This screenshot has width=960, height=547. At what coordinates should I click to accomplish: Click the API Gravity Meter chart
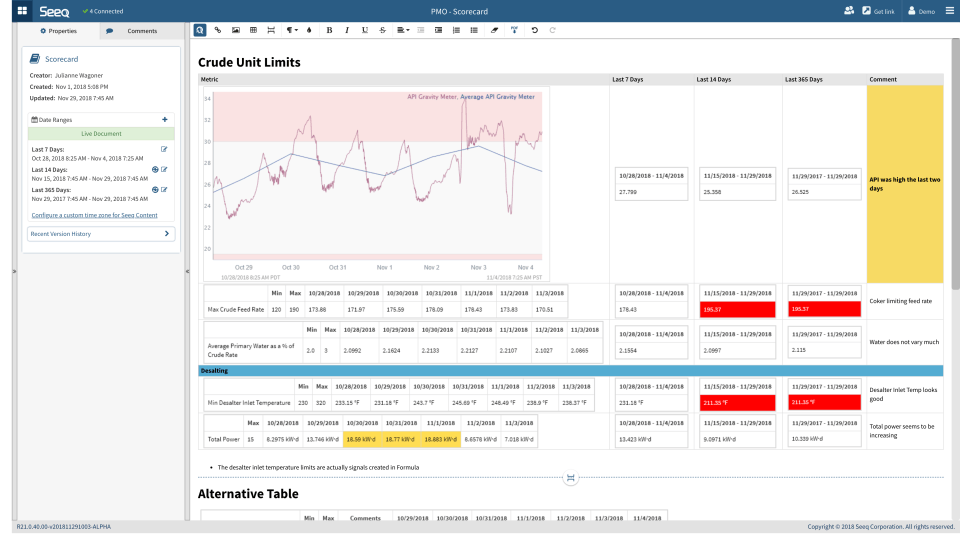[377, 184]
